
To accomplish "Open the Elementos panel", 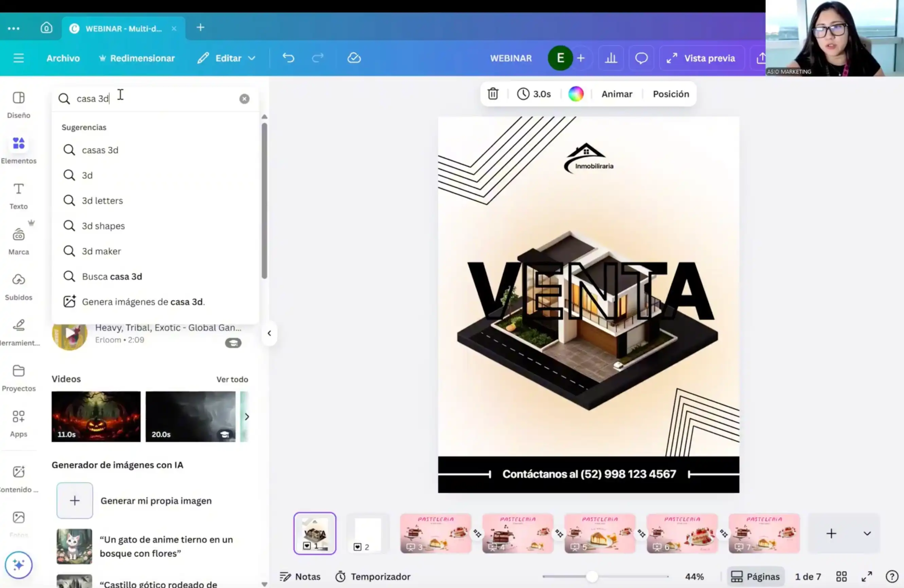I will [x=18, y=149].
